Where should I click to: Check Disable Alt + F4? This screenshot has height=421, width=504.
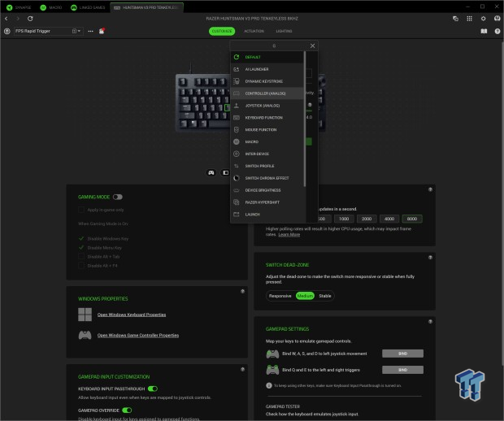[x=81, y=266]
